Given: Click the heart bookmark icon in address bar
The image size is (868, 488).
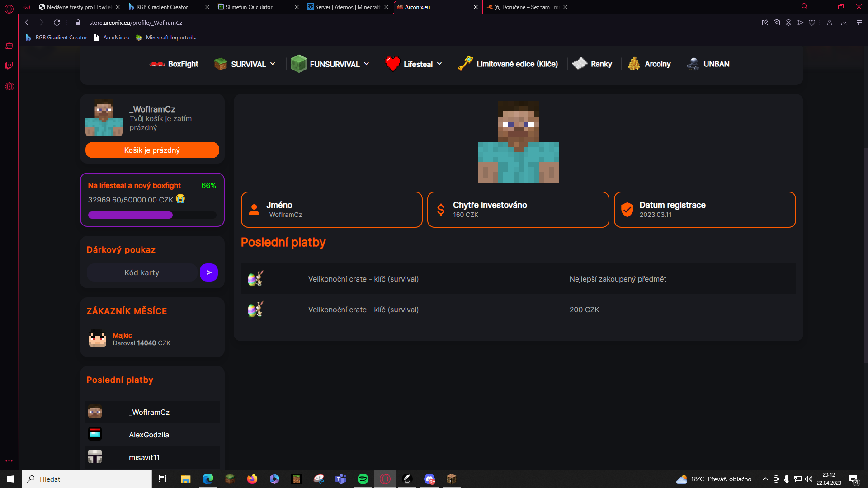Looking at the screenshot, I should 812,23.
